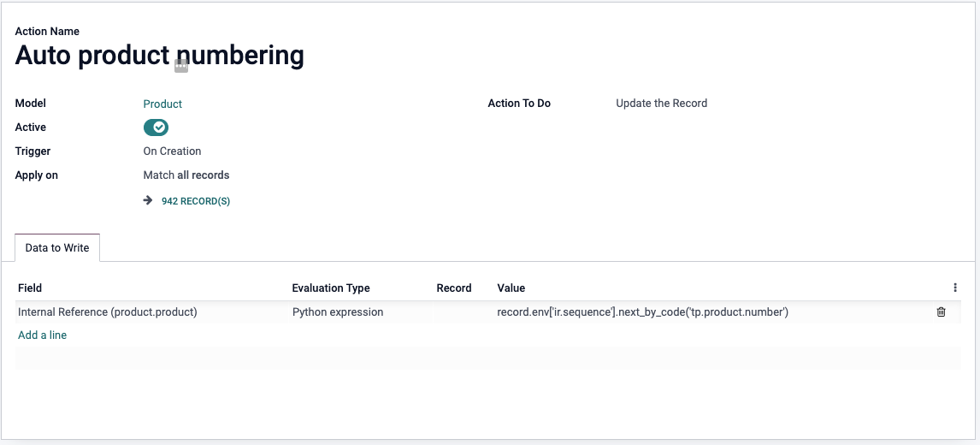980x445 pixels.
Task: Sort by the Value column header
Action: pyautogui.click(x=511, y=288)
